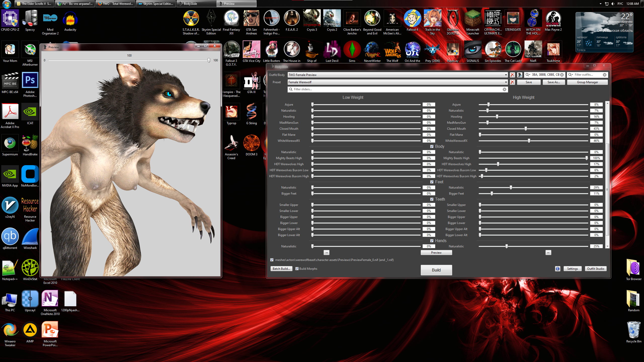Open the weather gadget on desktop
The height and width of the screenshot is (362, 644).
pos(604,32)
